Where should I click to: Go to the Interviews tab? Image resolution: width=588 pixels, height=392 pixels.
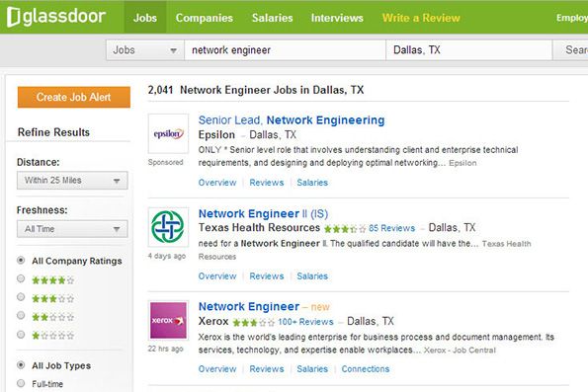[337, 18]
